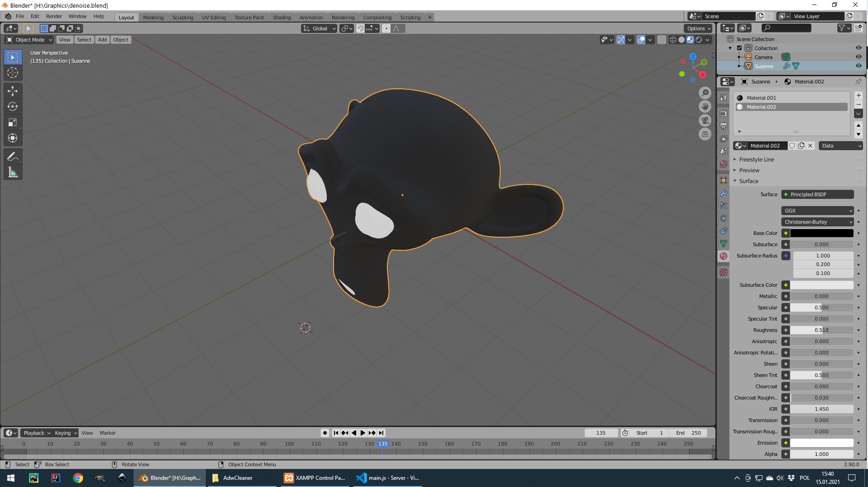Toggle auto keying record button

click(325, 433)
